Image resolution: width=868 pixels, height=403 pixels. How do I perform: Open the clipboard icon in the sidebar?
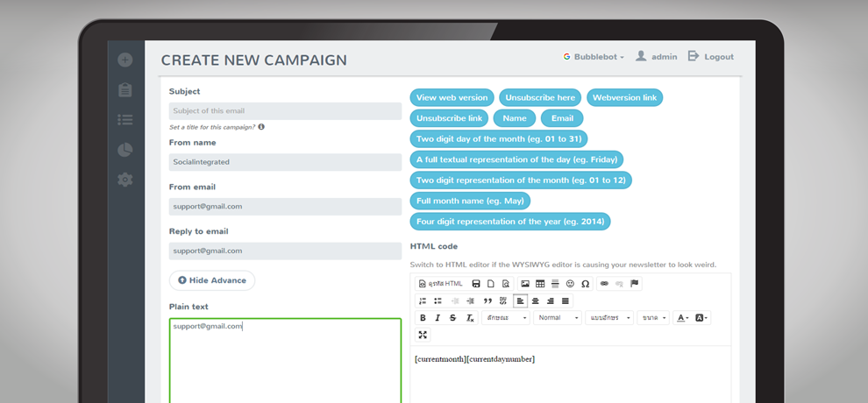125,90
